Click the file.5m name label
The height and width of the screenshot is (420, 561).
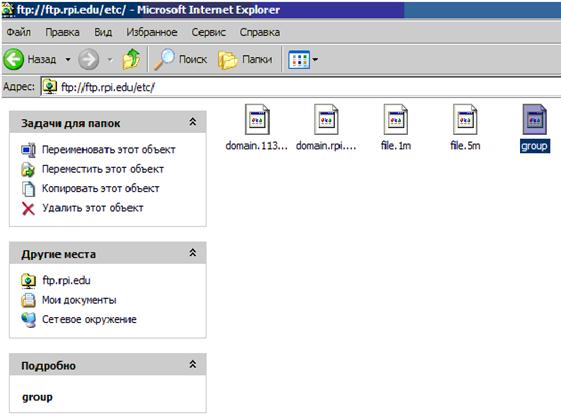click(465, 146)
